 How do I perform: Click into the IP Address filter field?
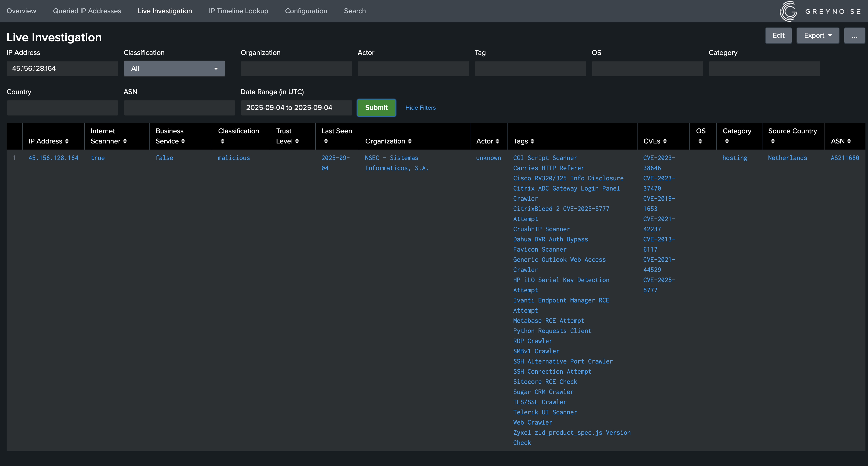[62, 68]
